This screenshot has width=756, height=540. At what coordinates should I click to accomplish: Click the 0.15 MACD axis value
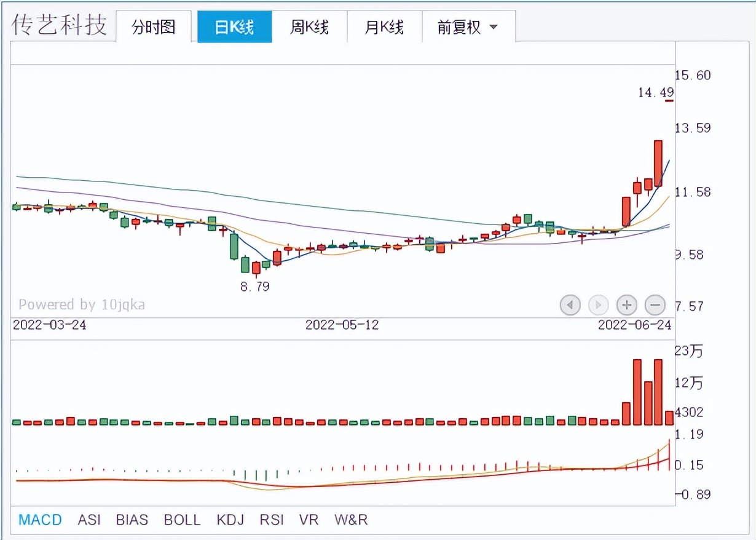[x=689, y=465]
